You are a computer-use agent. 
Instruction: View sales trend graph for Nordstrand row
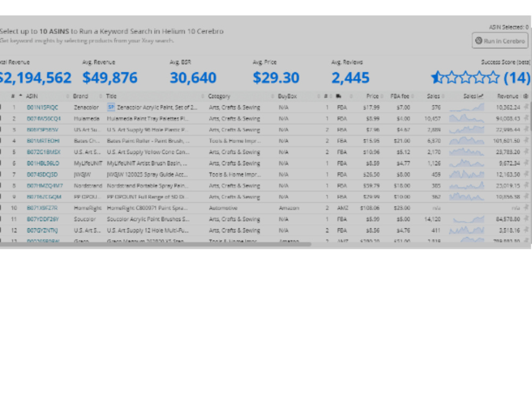[467, 186]
